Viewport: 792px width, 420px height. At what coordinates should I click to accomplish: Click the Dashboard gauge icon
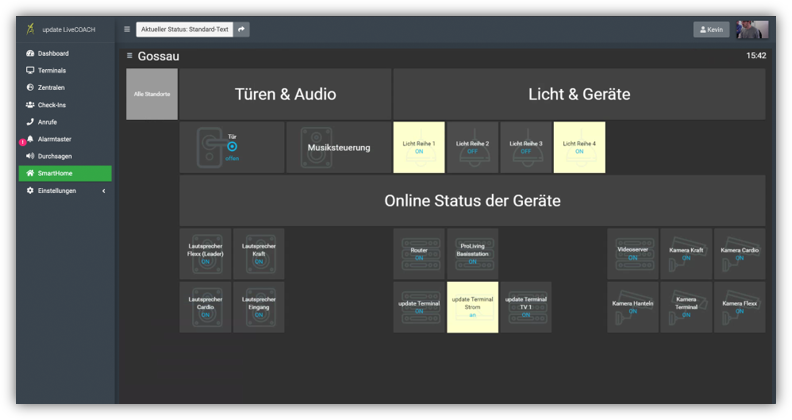coord(30,53)
